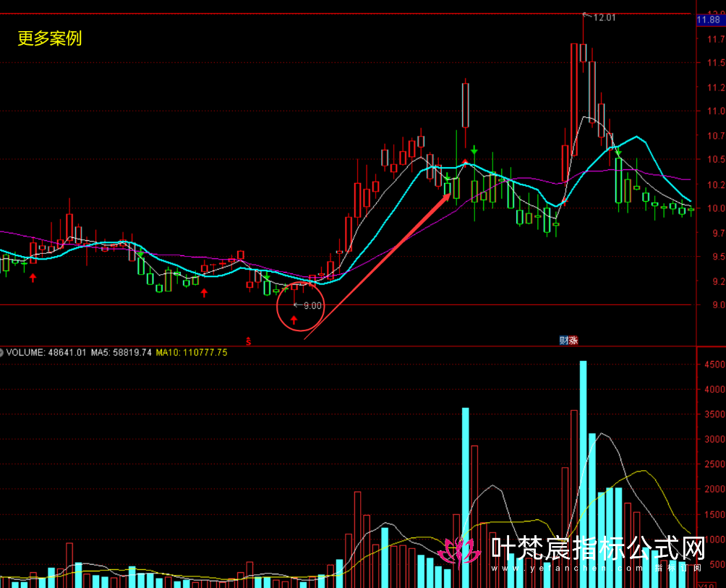Click the 2000 volume axis label
The width and height of the screenshot is (726, 588).
pyautogui.click(x=714, y=489)
